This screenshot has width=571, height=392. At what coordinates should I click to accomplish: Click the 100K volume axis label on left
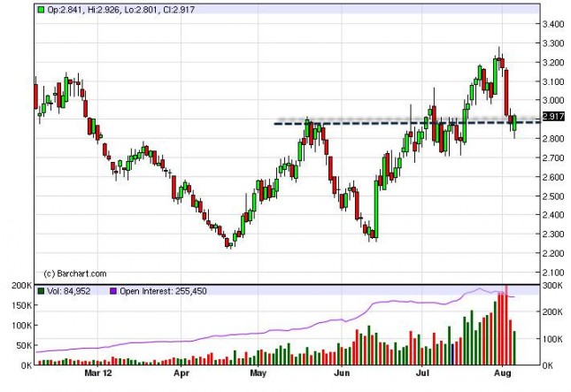tap(22, 326)
